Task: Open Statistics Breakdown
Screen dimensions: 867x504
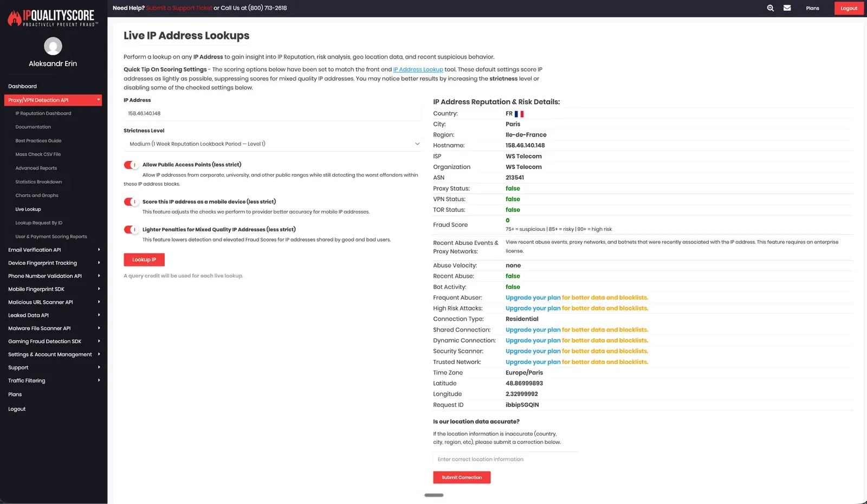Action: click(x=38, y=182)
